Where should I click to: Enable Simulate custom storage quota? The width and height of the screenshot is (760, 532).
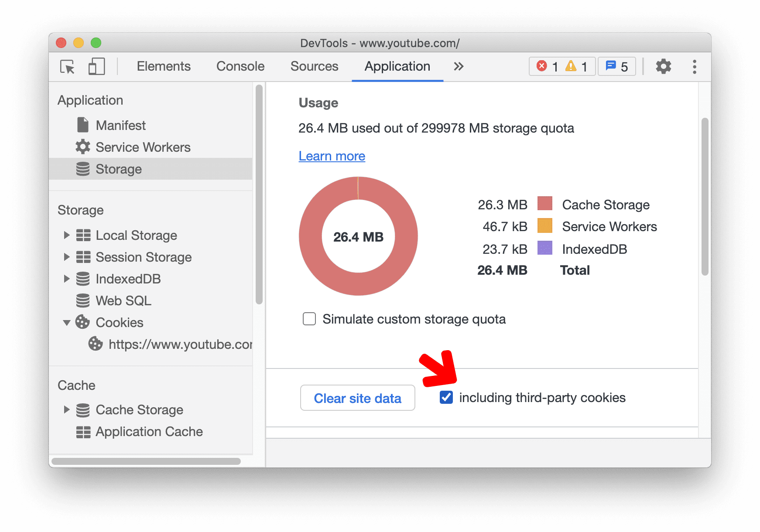309,319
